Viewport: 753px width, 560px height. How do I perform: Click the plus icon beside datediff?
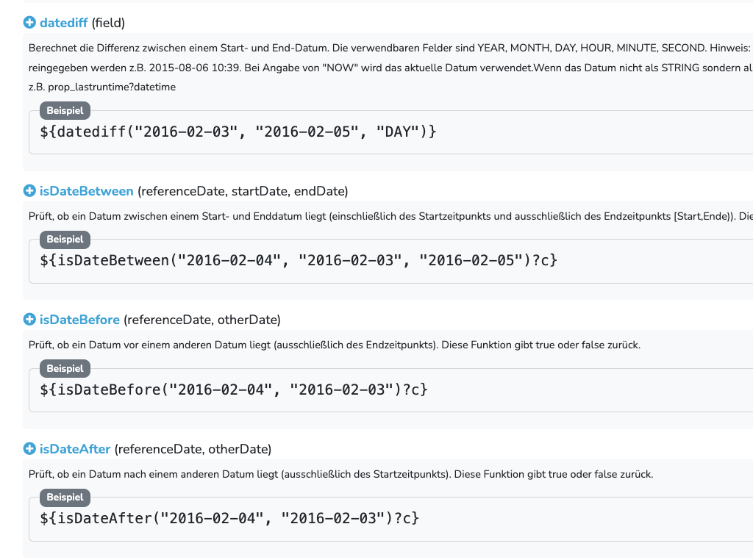(x=29, y=23)
